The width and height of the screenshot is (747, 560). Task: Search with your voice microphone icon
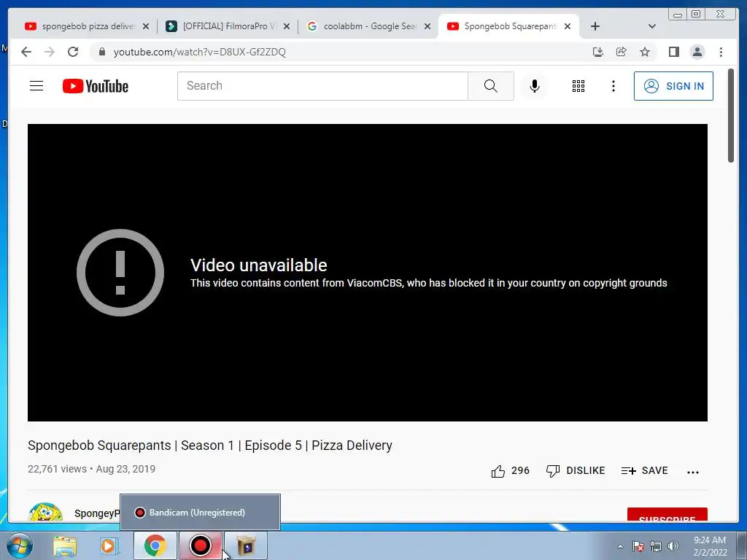coord(535,86)
